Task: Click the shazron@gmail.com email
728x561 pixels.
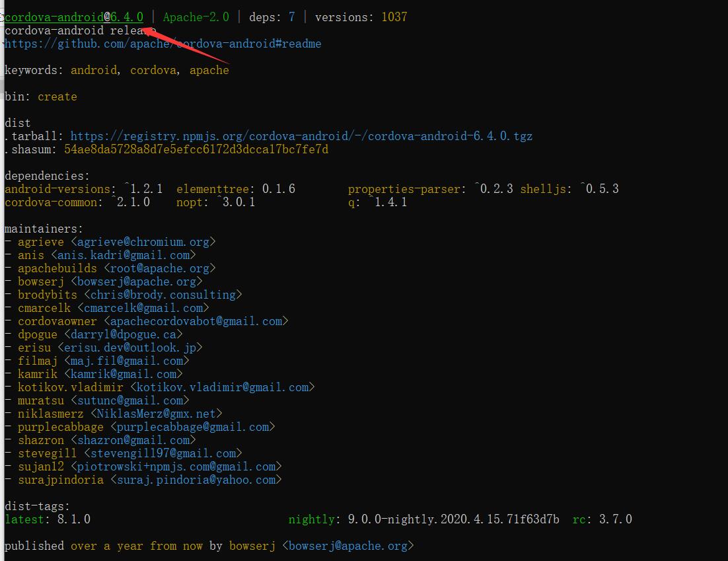Action: 133,441
